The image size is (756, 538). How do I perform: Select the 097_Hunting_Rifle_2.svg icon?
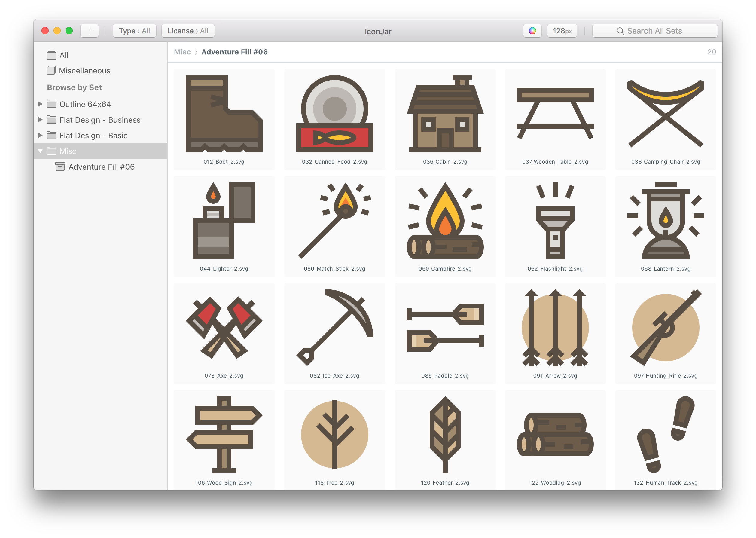click(x=665, y=328)
